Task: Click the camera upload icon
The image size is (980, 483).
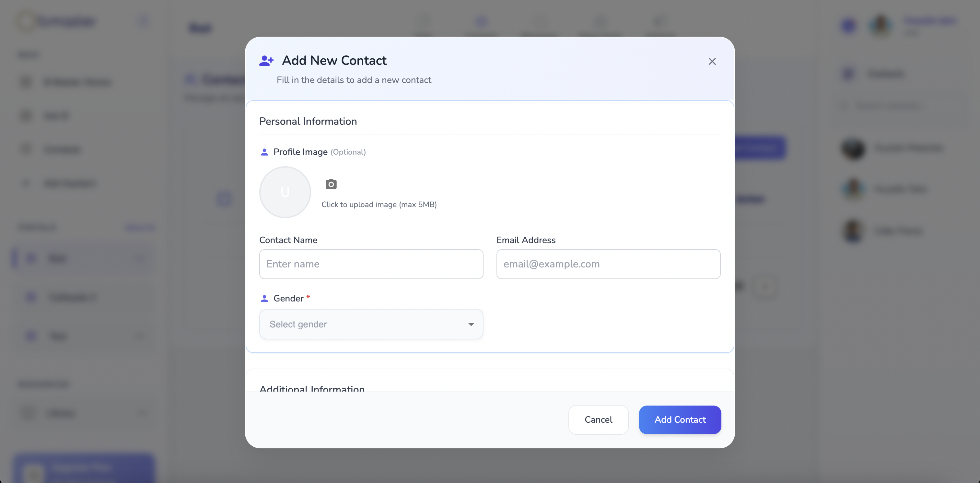Action: 331,184
